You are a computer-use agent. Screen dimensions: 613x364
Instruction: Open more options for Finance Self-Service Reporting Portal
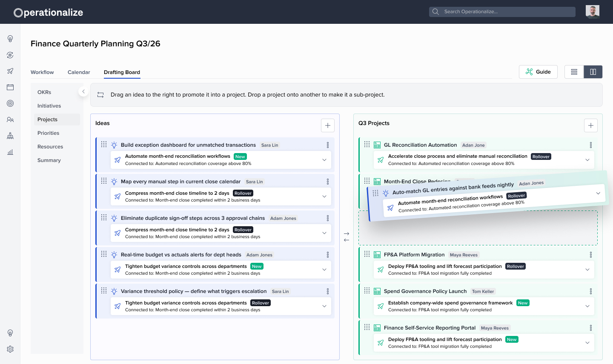[591, 328]
